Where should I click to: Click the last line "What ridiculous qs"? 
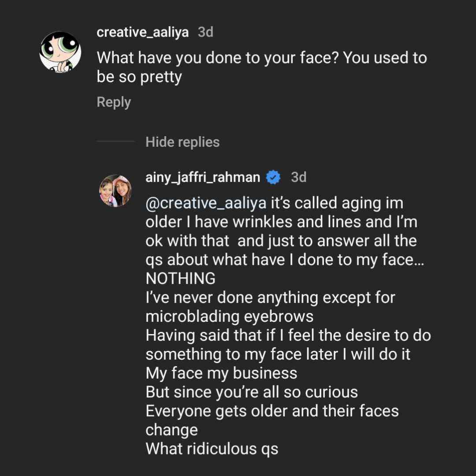(x=212, y=449)
